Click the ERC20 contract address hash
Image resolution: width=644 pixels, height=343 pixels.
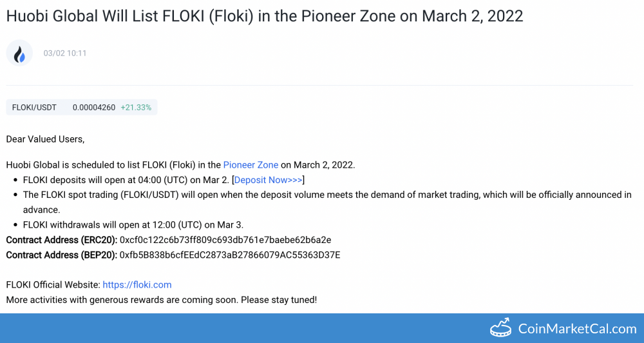click(x=225, y=240)
